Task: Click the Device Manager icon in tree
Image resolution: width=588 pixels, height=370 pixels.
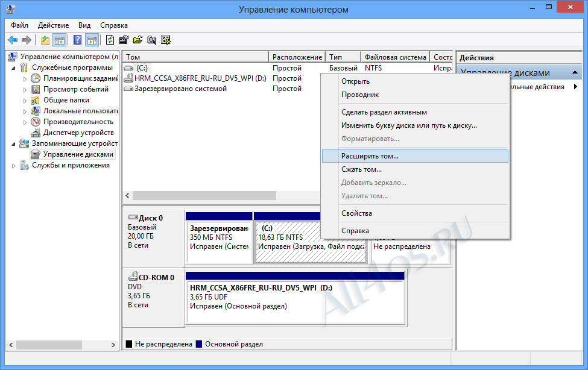Action: 36,133
